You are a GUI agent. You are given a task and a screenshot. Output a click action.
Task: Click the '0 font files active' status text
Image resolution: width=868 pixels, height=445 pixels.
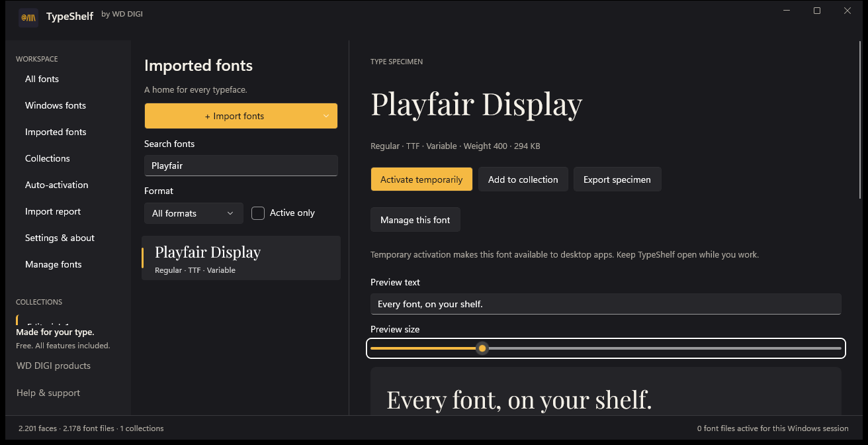point(773,428)
